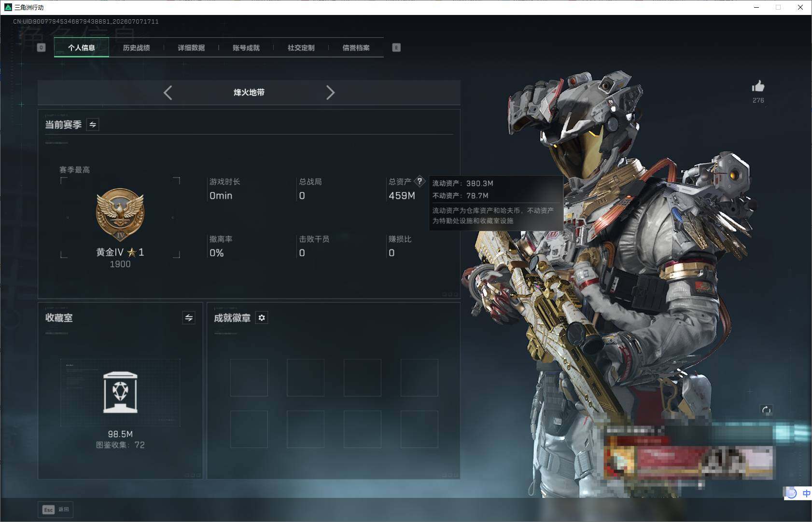Screen dimensions: 812x522
Task: Click the player name card banner
Action: point(688,456)
